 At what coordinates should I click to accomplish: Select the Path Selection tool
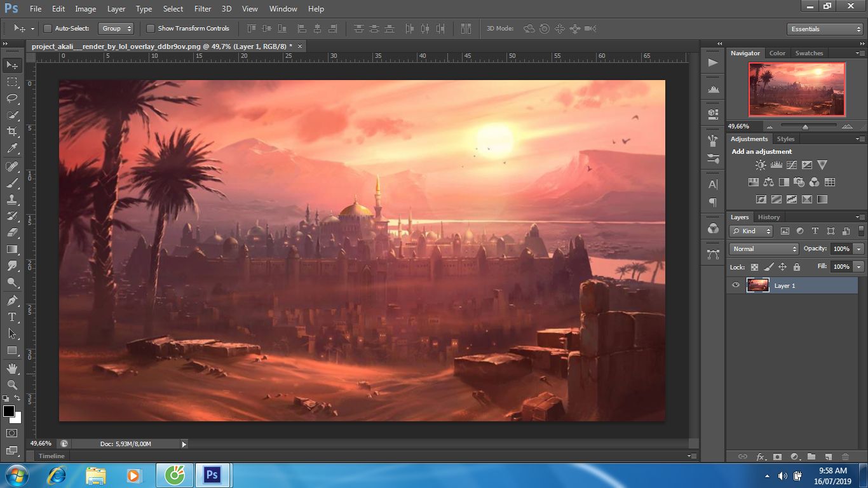tap(12, 333)
